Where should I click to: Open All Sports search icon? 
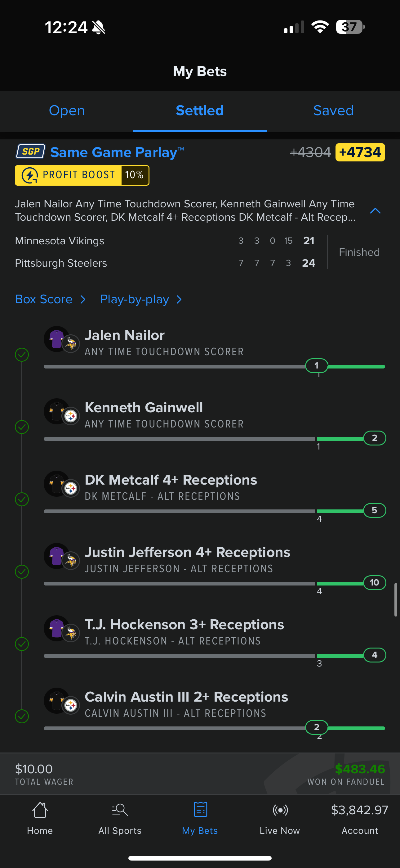point(120,810)
